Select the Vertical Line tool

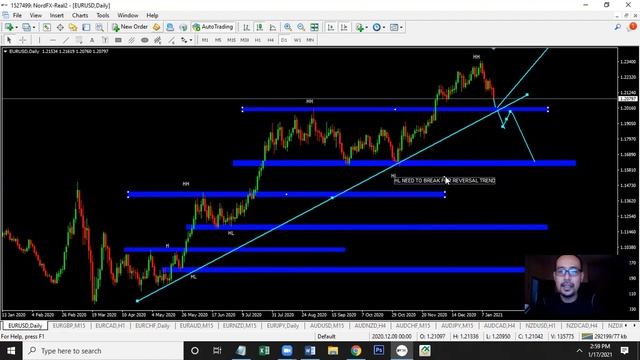pos(40,40)
